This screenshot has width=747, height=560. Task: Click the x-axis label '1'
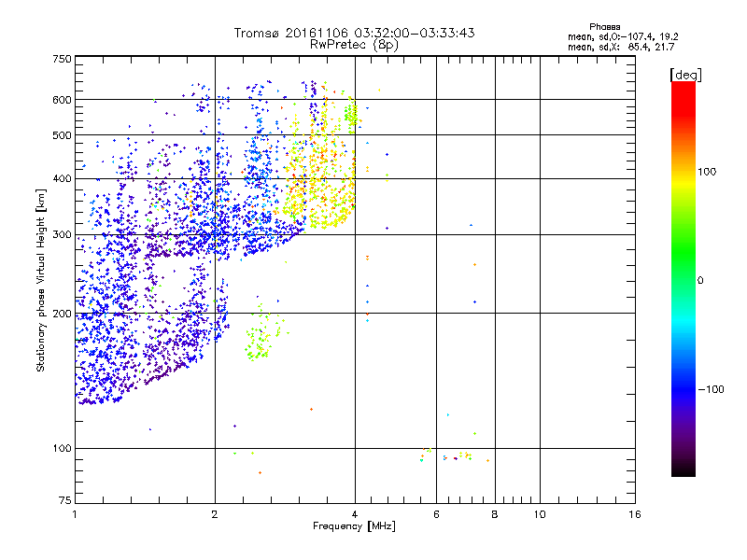coord(75,514)
